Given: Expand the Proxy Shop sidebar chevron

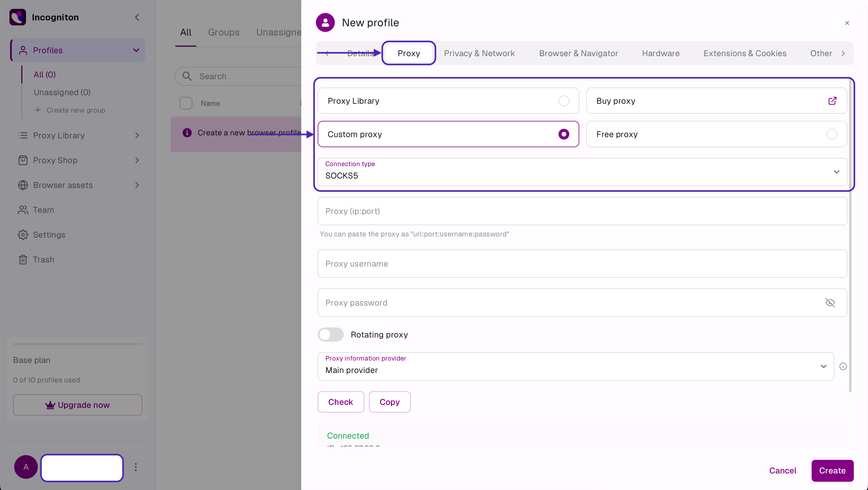Looking at the screenshot, I should tap(137, 160).
